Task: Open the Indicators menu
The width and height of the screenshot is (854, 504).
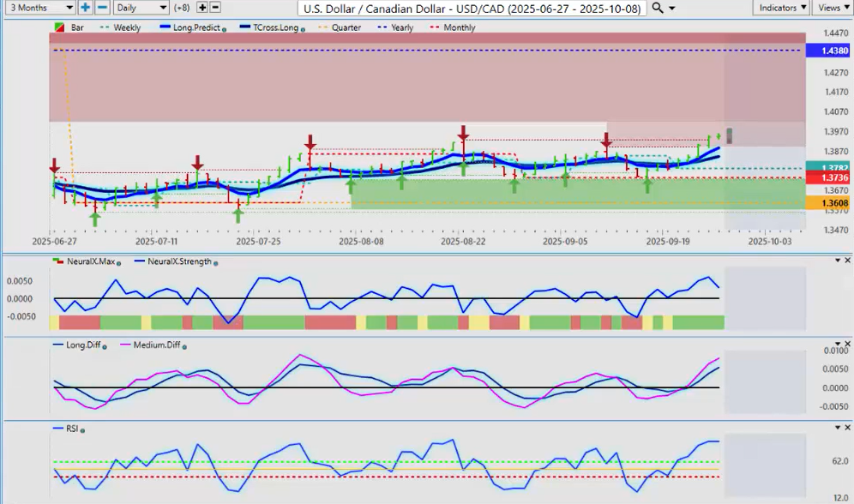Action: click(x=782, y=8)
